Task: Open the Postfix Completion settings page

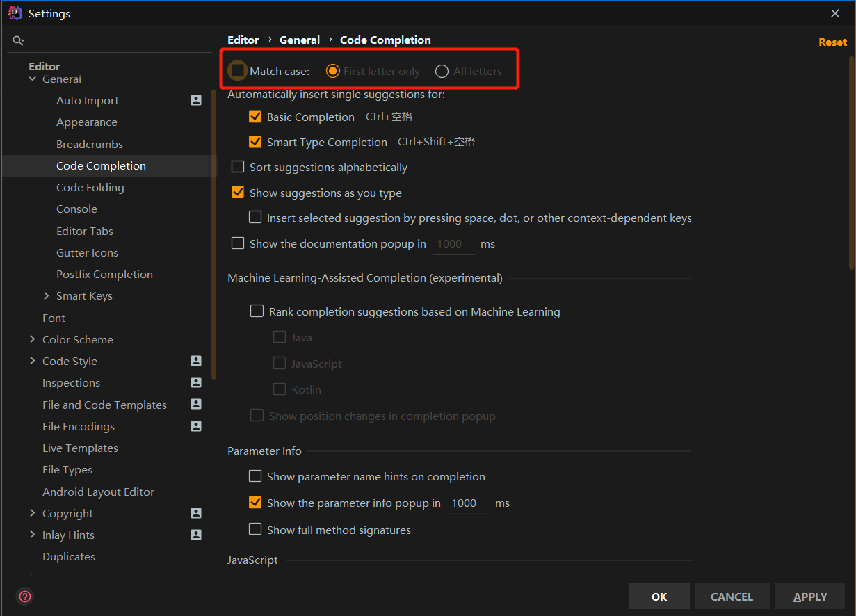Action: click(104, 274)
